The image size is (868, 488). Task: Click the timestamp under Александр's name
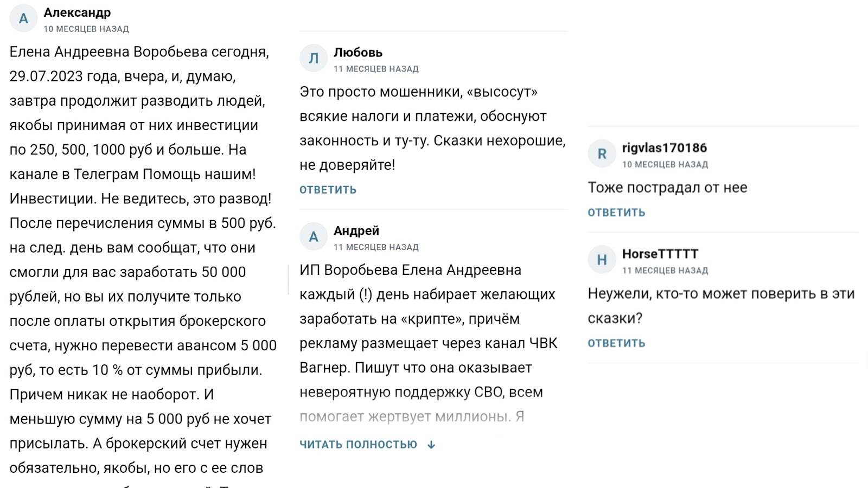pyautogui.click(x=86, y=29)
